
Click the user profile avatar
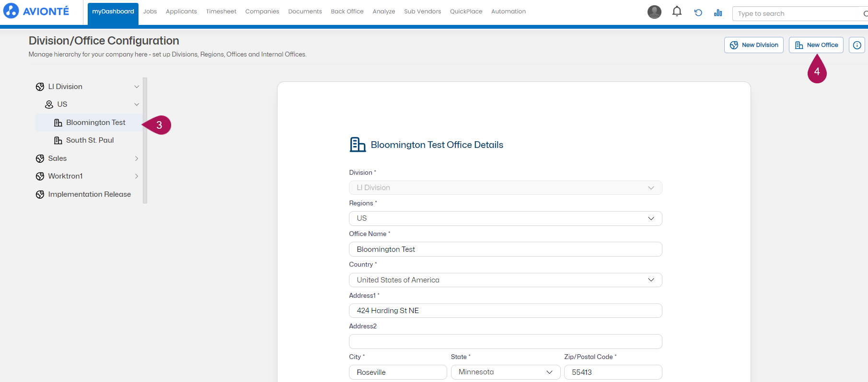tap(654, 12)
